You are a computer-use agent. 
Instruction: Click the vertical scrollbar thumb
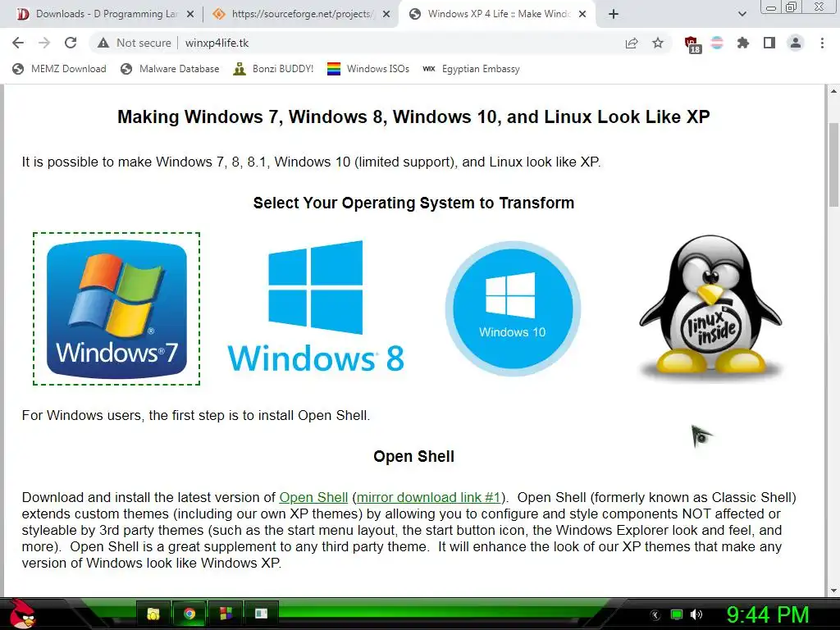833,165
